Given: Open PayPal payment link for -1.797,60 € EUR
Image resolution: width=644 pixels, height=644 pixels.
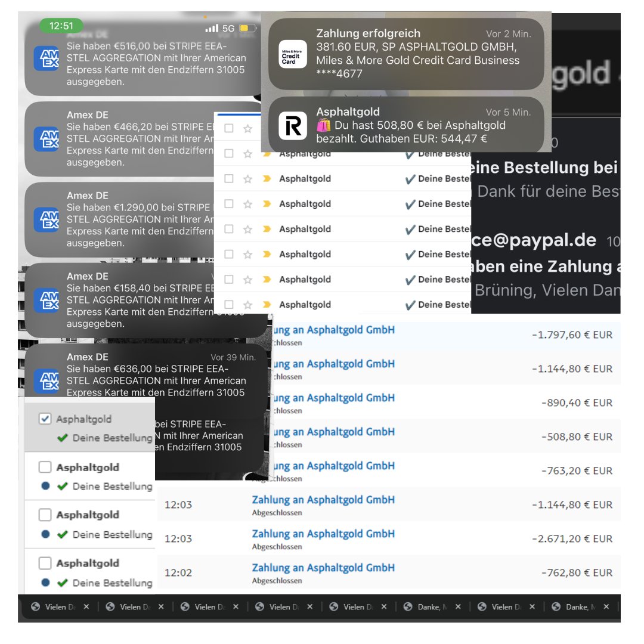Looking at the screenshot, I should pos(335,330).
